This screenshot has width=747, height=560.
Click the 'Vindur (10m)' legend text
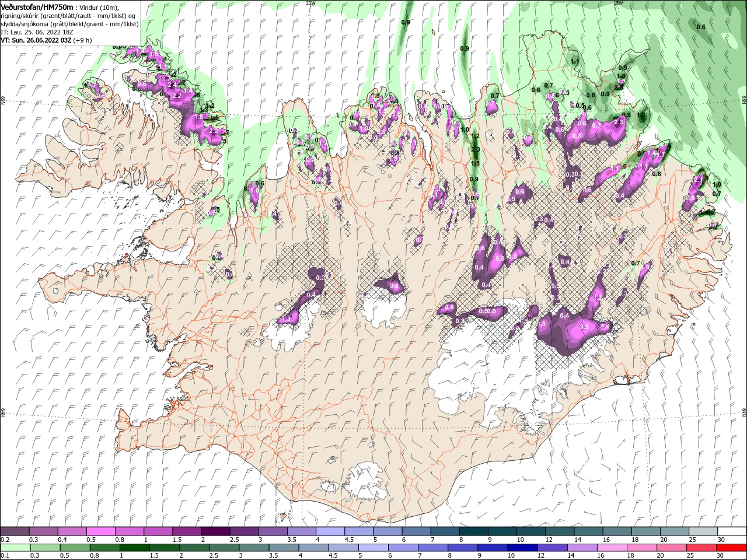(x=99, y=7)
